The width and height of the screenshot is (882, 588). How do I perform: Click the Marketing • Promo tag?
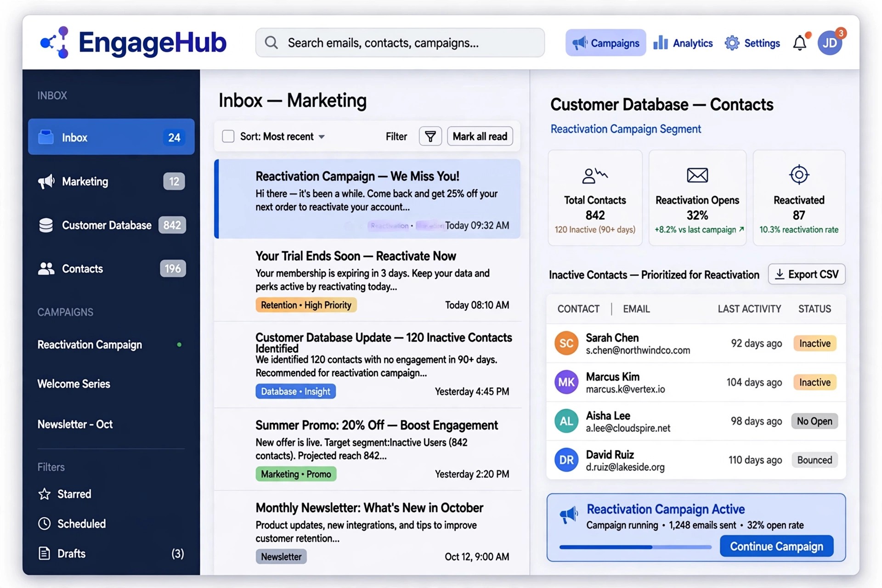tap(296, 474)
